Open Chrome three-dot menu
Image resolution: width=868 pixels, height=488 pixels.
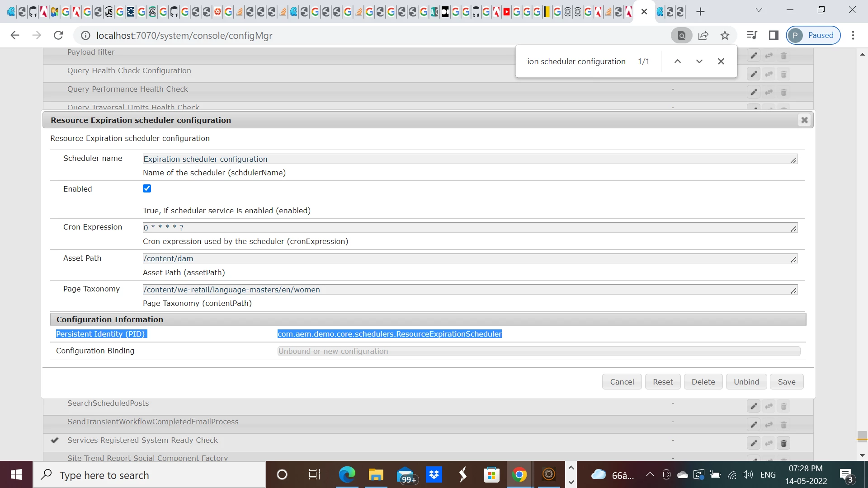pos(853,35)
